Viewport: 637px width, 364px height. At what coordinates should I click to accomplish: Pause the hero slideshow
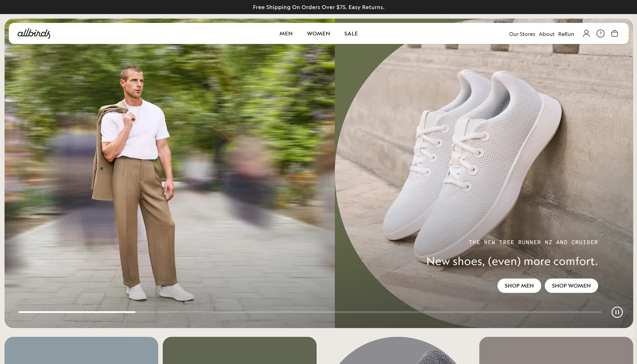click(x=617, y=312)
